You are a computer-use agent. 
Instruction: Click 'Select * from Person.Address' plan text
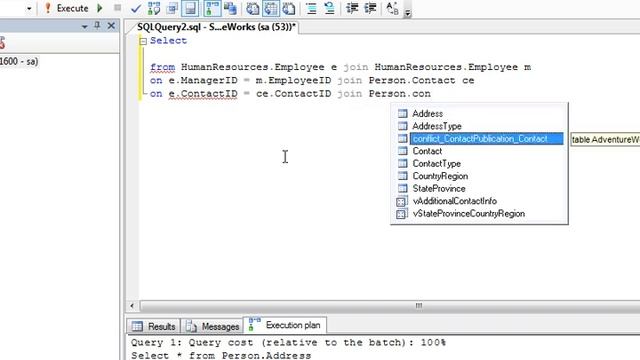click(x=221, y=356)
